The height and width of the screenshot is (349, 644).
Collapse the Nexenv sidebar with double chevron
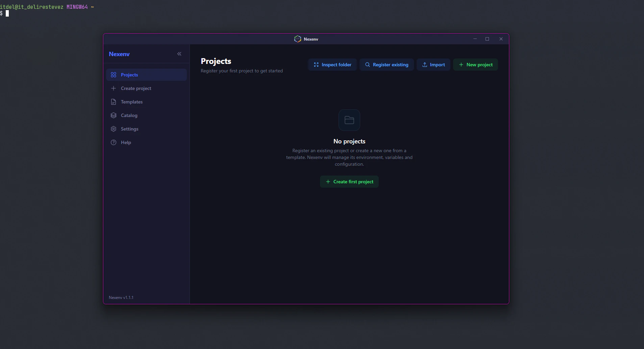(x=179, y=54)
